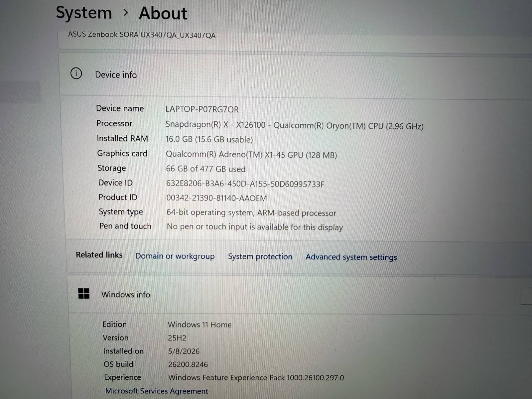The image size is (532, 399).
Task: Collapse the Windows info section header
Action: (x=299, y=294)
